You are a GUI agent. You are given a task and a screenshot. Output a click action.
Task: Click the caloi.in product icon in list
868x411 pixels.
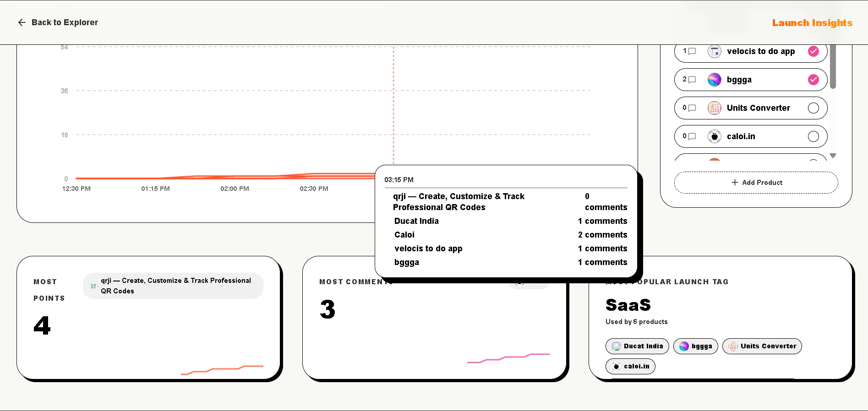(x=715, y=136)
